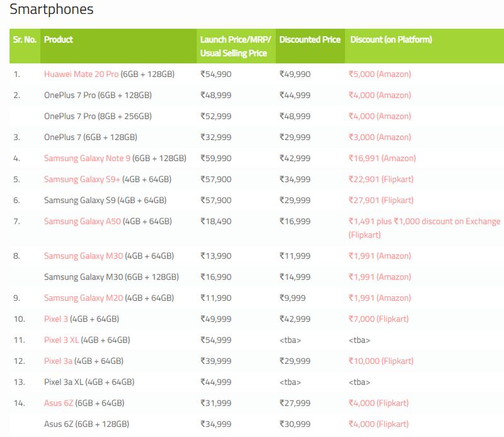504x437 pixels.
Task: Open the Samsung Galaxy M20 link
Action: [x=83, y=298]
